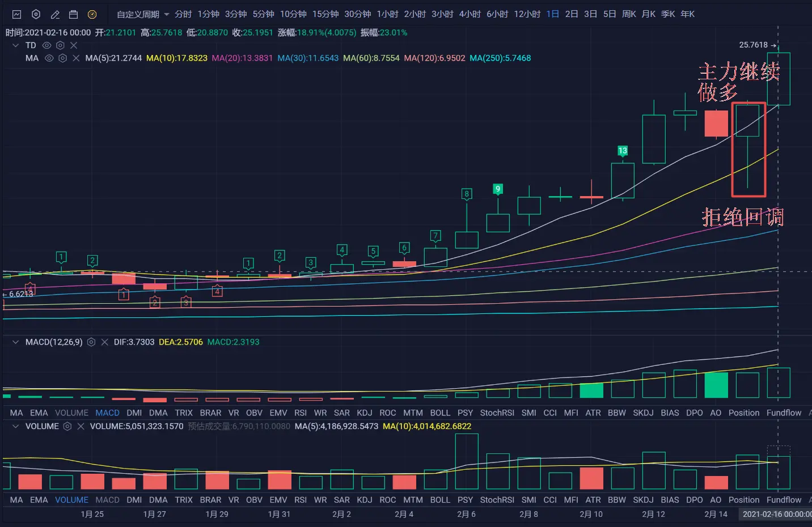Screen dimensions: 812x527
Task: Click the 6.6213 low price label
Action: [x=21, y=294]
